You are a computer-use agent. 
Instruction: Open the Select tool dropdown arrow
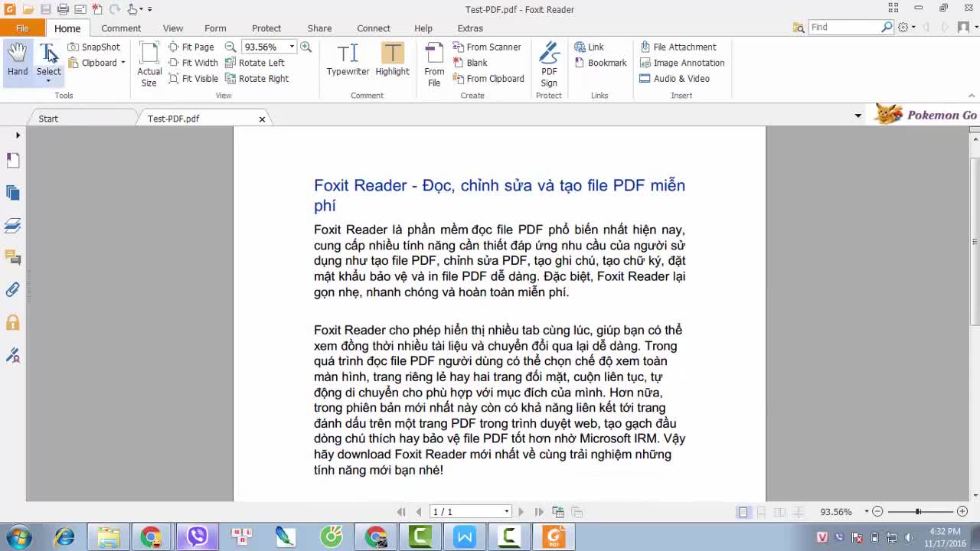[48, 80]
